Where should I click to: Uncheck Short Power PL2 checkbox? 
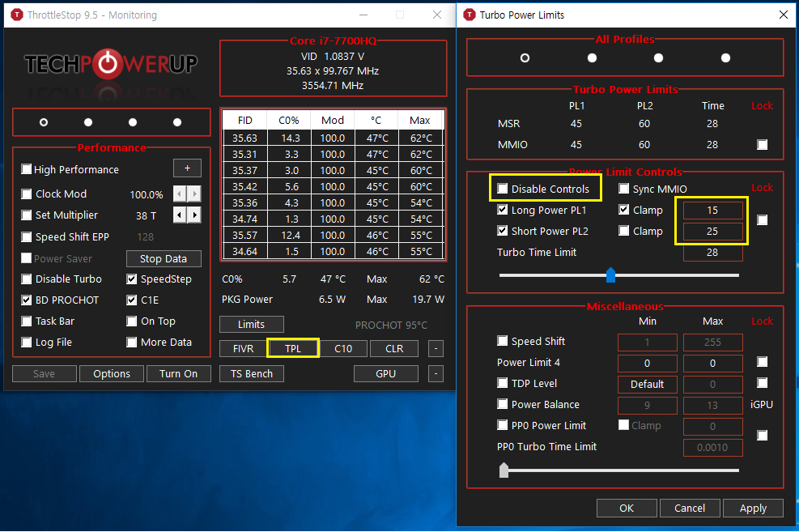pos(503,230)
